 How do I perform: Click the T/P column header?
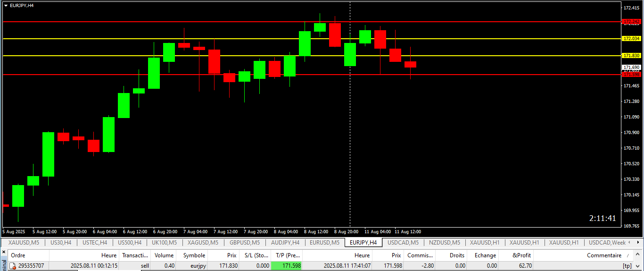288,255
